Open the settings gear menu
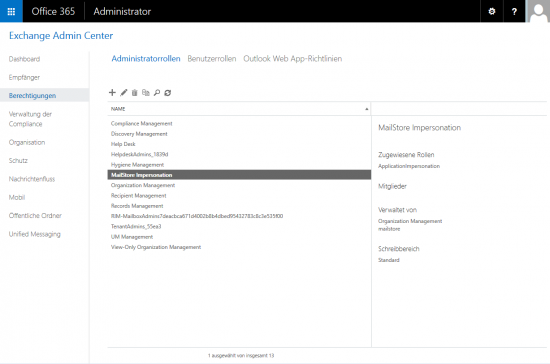The width and height of the screenshot is (550, 364). (x=492, y=11)
